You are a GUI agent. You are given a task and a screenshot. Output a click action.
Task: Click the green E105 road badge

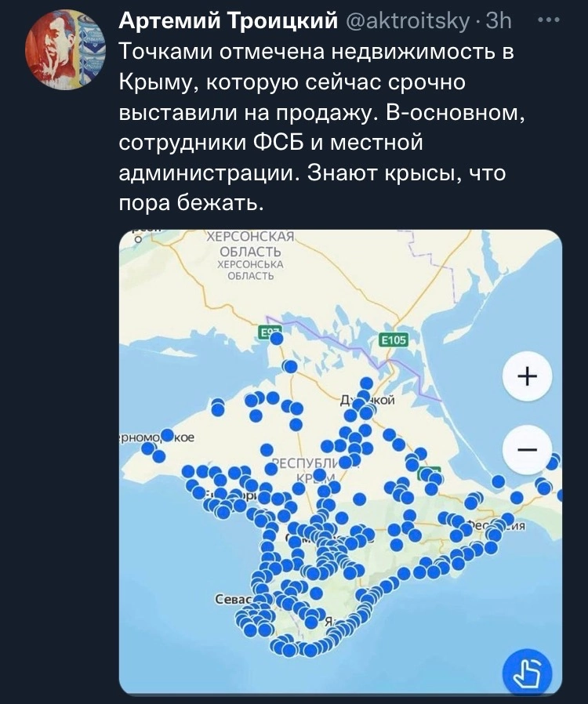[394, 339]
